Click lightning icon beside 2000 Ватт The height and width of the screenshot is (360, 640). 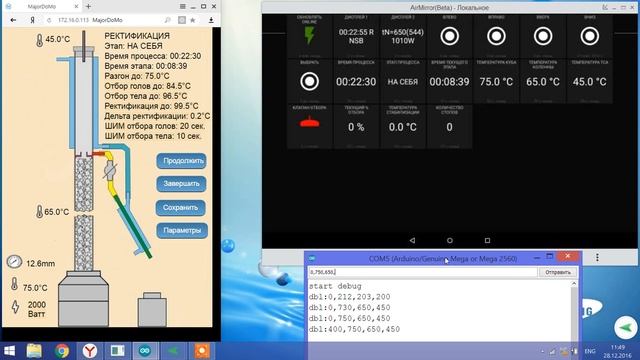[15, 307]
